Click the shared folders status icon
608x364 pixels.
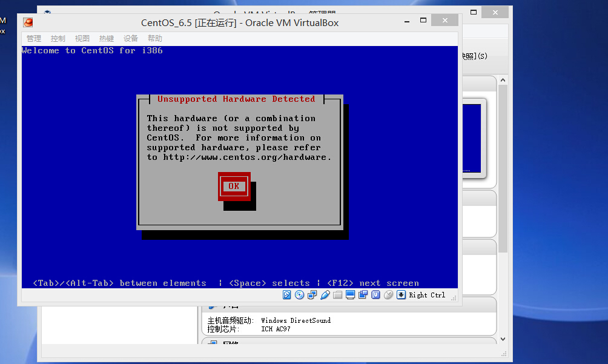point(338,295)
